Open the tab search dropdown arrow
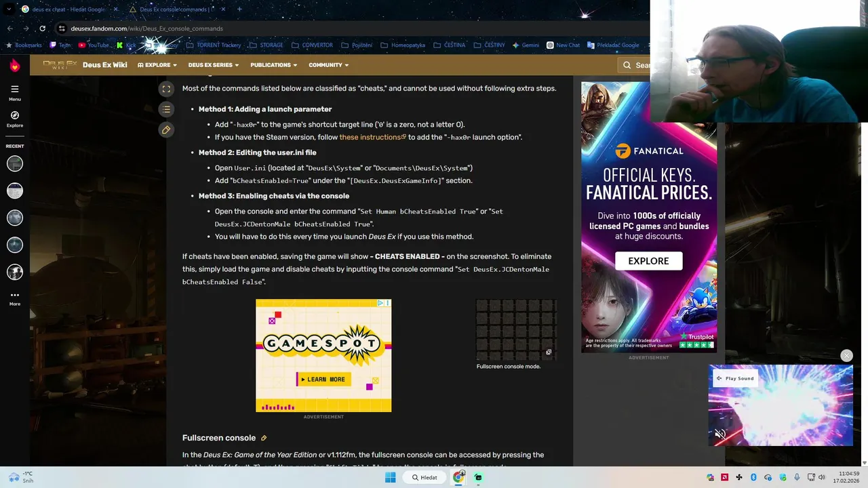868x488 pixels. pos(8,9)
